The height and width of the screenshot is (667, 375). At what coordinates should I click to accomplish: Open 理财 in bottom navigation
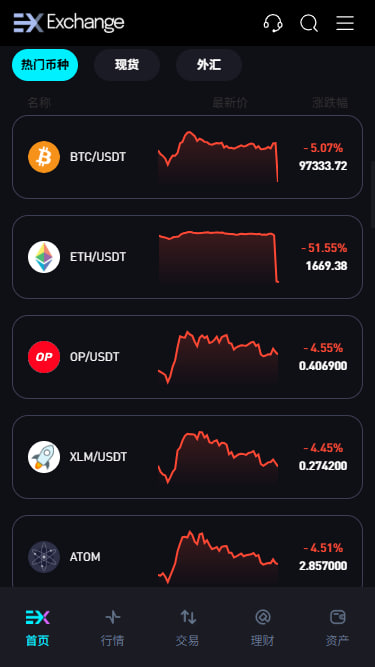(262, 628)
